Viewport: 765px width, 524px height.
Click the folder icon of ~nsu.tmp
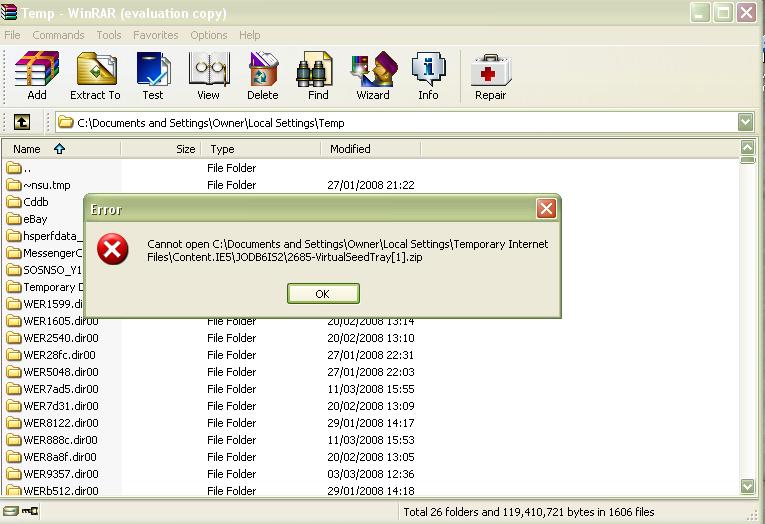pos(14,185)
